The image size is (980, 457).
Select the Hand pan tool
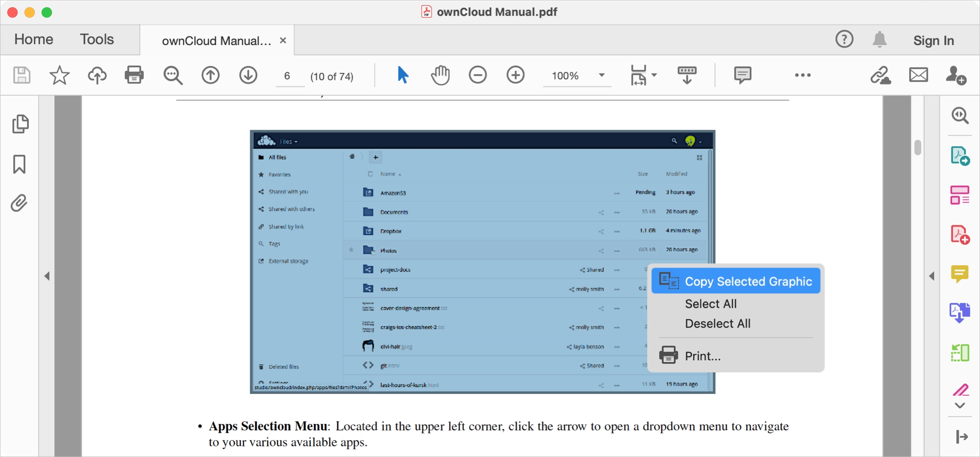(x=440, y=75)
